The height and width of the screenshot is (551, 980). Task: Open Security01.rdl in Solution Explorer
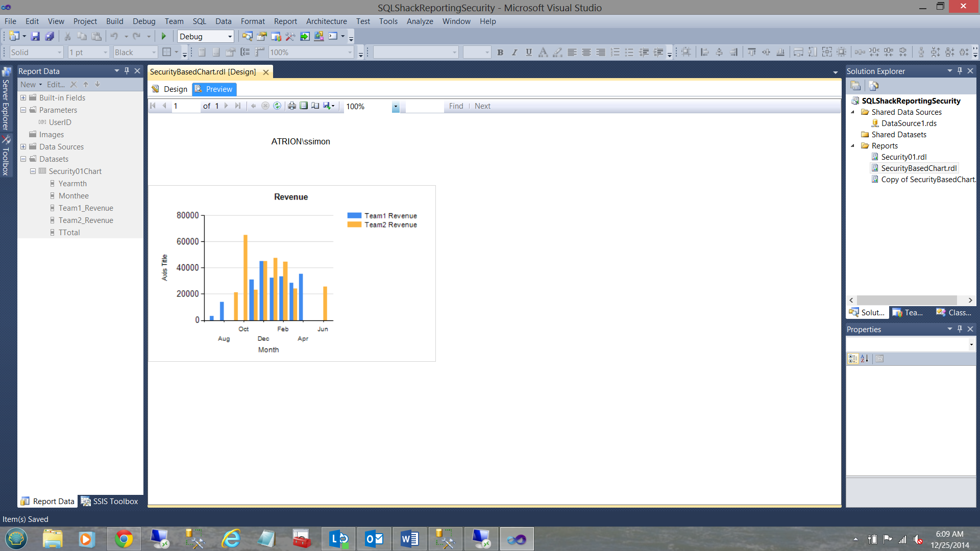[x=903, y=157]
